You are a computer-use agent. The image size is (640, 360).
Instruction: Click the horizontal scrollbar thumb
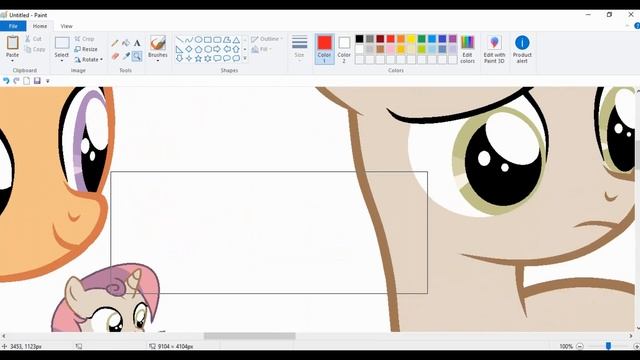(x=249, y=336)
